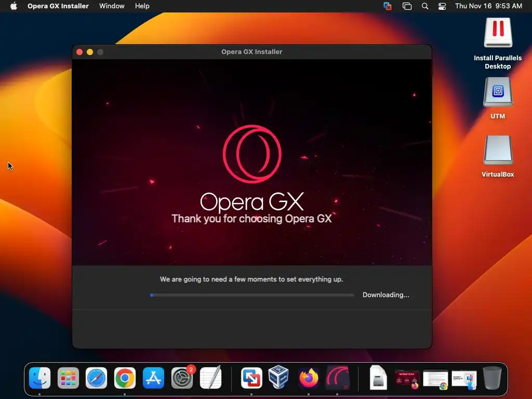Open Control Center in menu bar
The image size is (532, 399).
(442, 6)
